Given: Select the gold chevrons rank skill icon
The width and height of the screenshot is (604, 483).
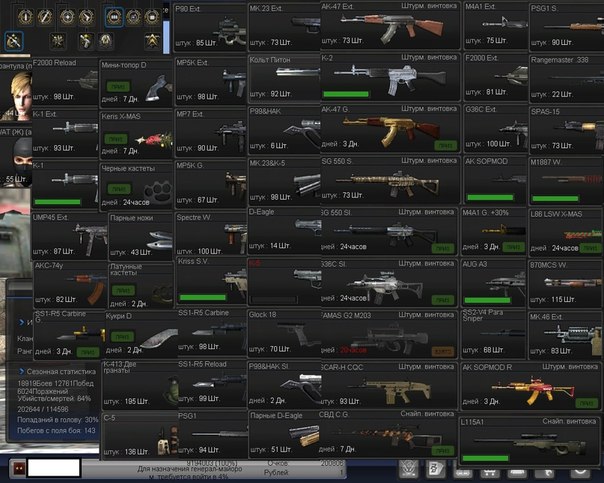Looking at the screenshot, I should point(153,41).
